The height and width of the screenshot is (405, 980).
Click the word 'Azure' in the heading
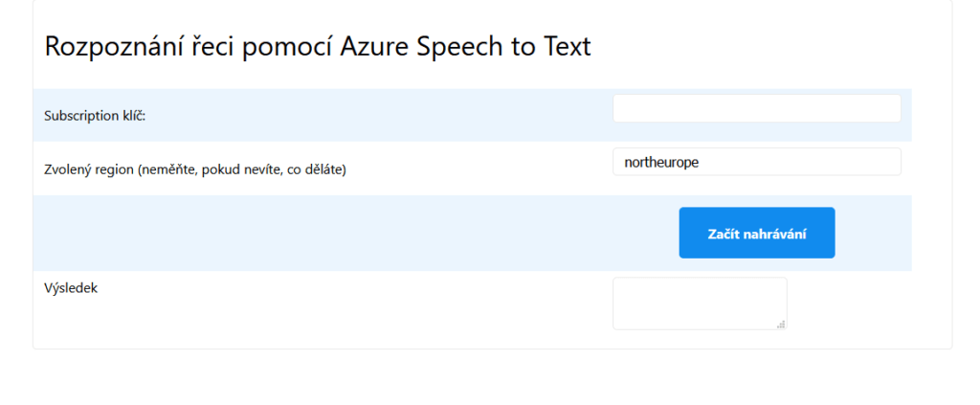click(x=374, y=46)
